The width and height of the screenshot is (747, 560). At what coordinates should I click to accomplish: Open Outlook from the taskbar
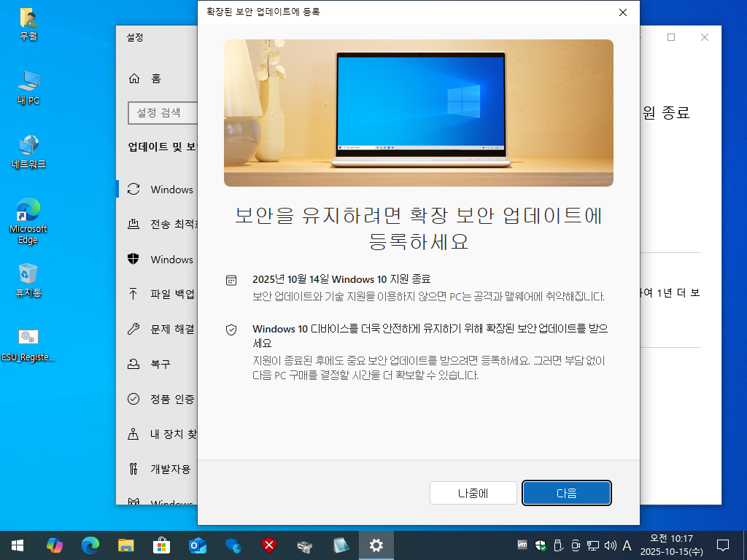197,545
